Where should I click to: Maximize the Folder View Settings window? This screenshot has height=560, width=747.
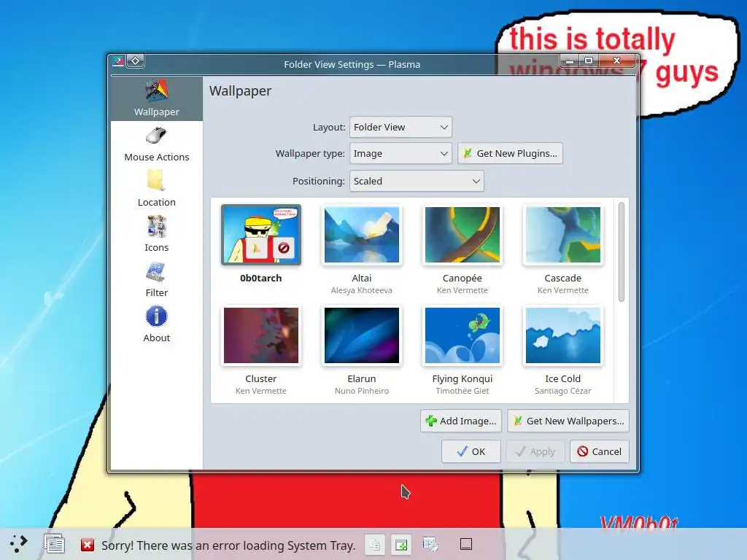tap(589, 61)
